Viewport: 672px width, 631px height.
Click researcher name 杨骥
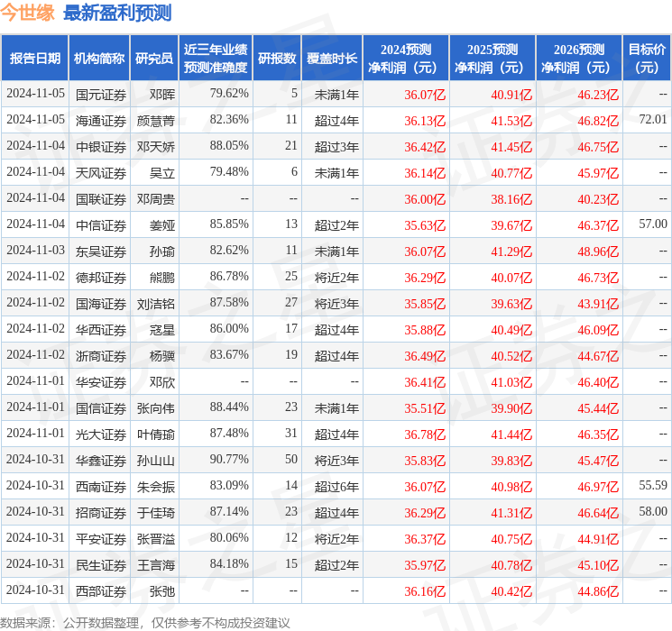[162, 355]
